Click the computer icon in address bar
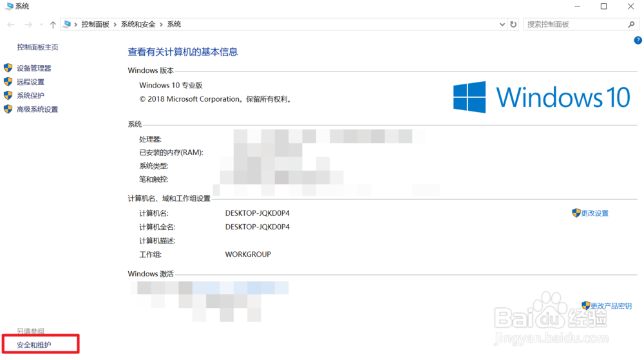 click(x=67, y=24)
